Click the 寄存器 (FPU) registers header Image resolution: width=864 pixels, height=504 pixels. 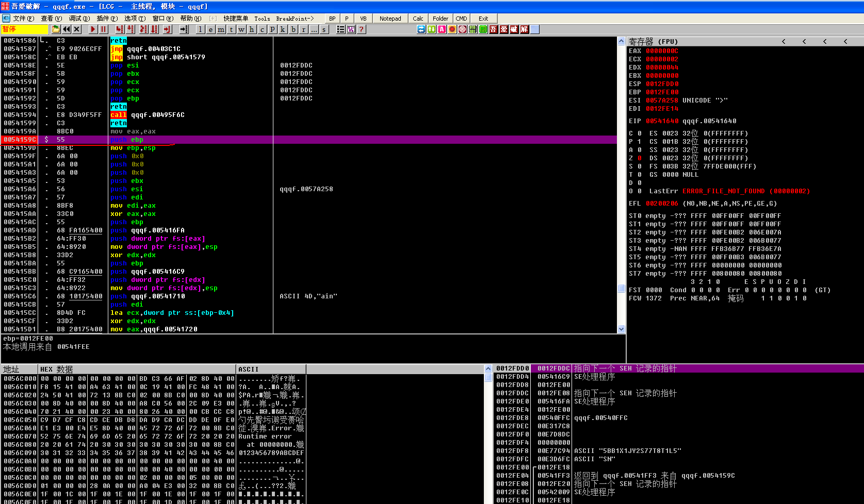(x=653, y=41)
